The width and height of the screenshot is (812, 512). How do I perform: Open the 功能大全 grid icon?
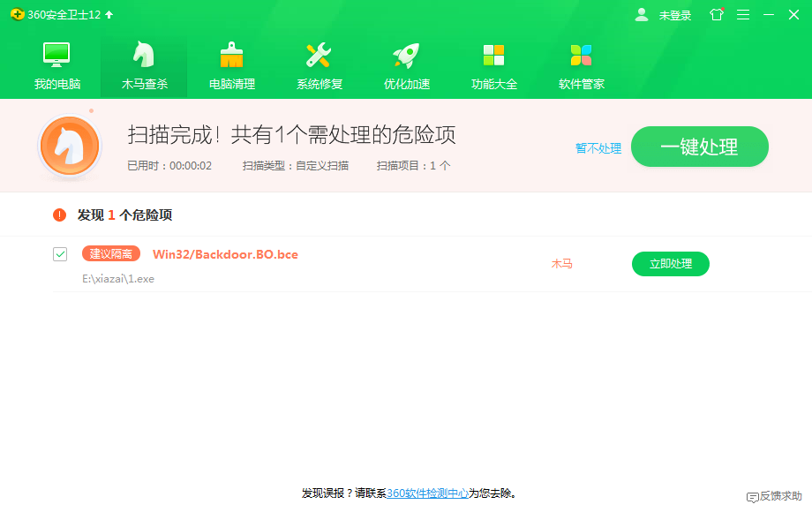click(x=493, y=55)
